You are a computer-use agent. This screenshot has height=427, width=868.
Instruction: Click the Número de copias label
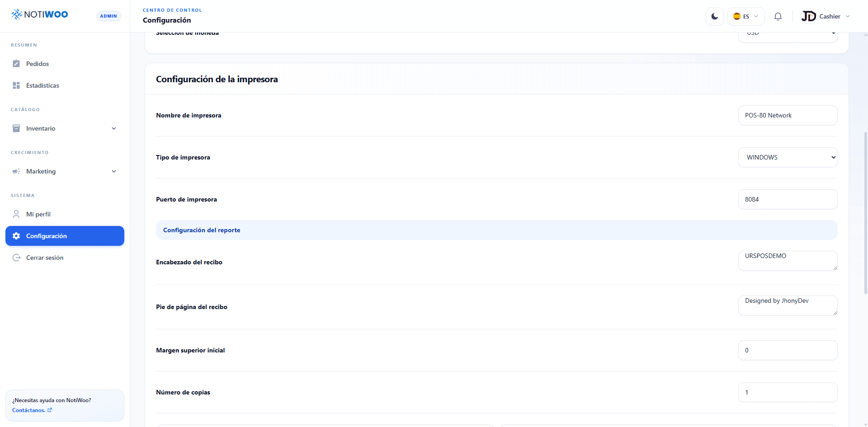pos(183,392)
